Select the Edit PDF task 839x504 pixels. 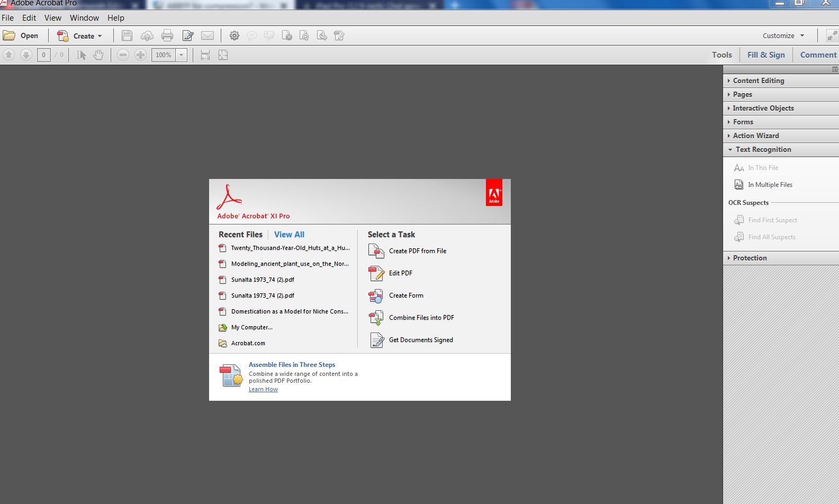point(391,273)
